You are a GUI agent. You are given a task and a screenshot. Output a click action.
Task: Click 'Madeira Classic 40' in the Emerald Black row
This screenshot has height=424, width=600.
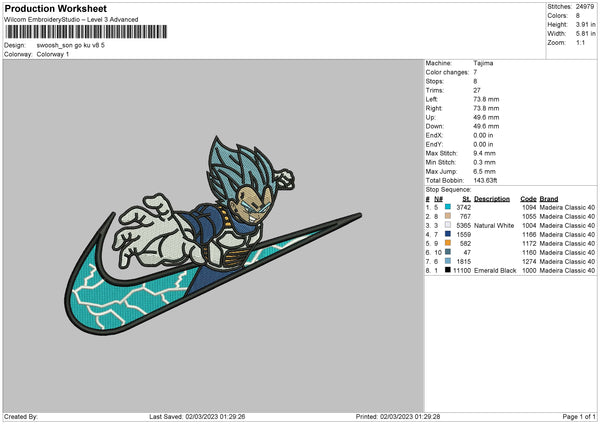pos(567,271)
